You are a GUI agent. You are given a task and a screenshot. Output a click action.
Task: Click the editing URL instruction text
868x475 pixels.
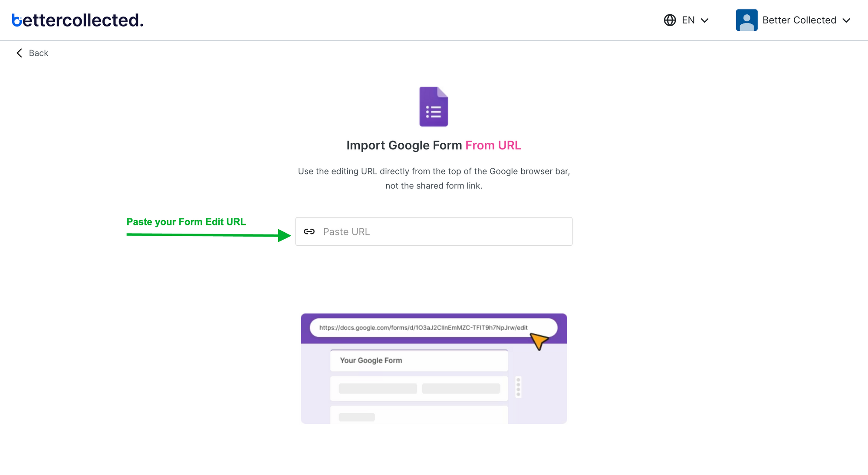434,178
